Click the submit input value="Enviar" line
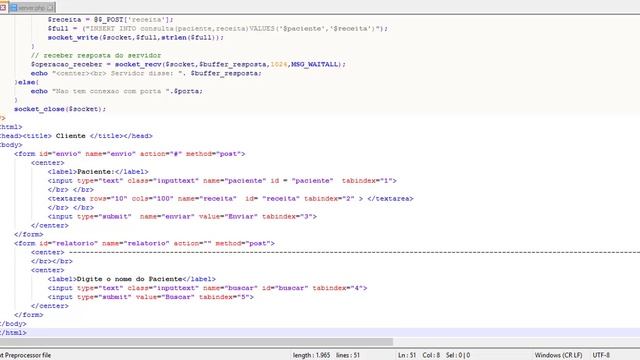 pos(182,217)
